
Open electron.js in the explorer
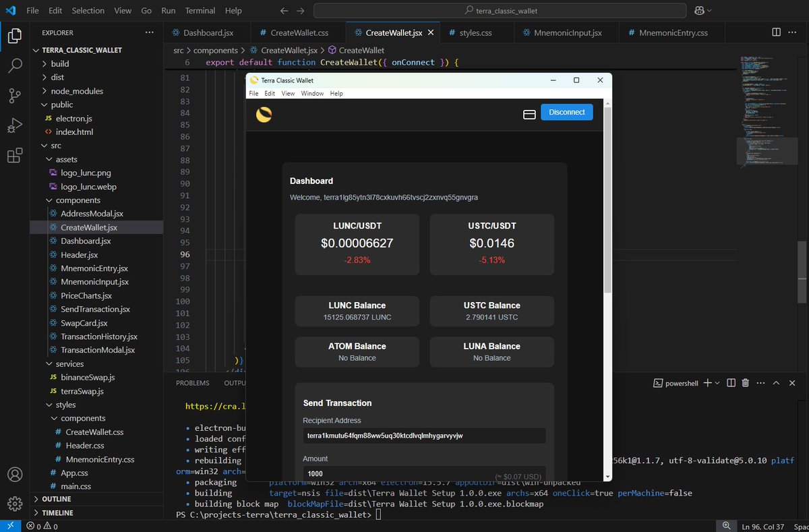tap(73, 118)
